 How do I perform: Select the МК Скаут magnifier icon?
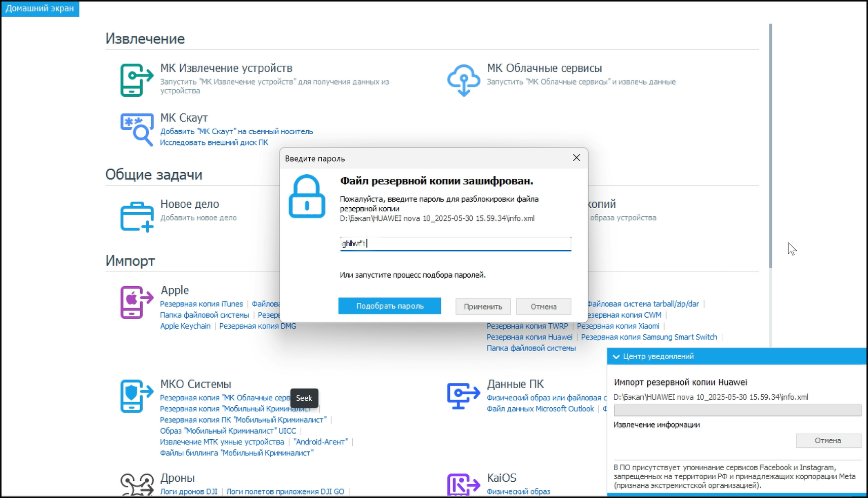pos(137,130)
